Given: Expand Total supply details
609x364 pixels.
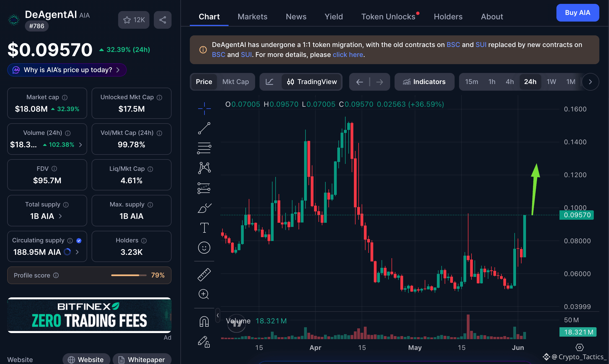Looking at the screenshot, I should (60, 216).
